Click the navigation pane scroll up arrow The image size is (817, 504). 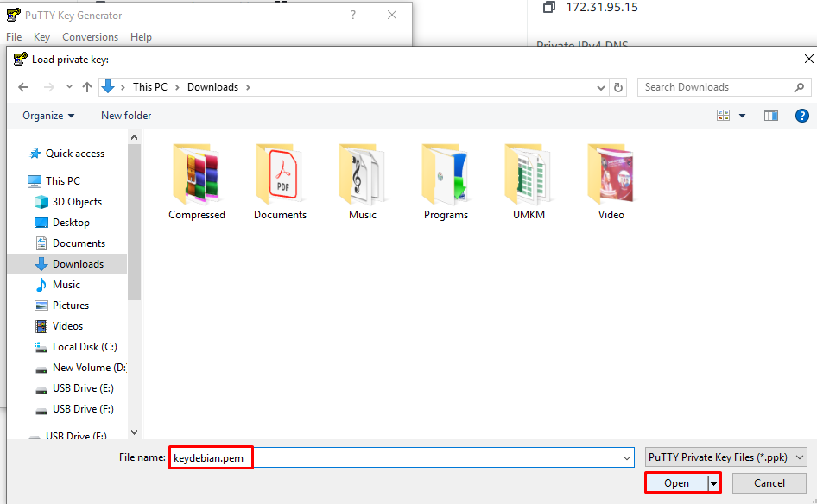135,137
